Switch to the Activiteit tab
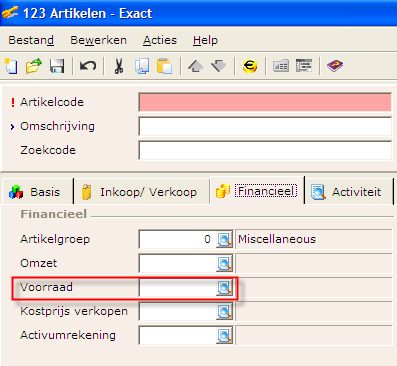 (x=349, y=191)
